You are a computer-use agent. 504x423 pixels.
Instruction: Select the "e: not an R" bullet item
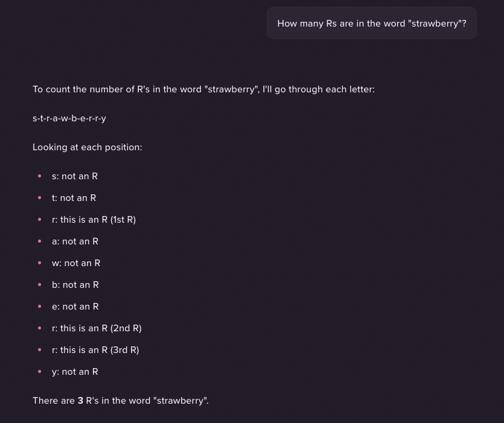pos(75,307)
